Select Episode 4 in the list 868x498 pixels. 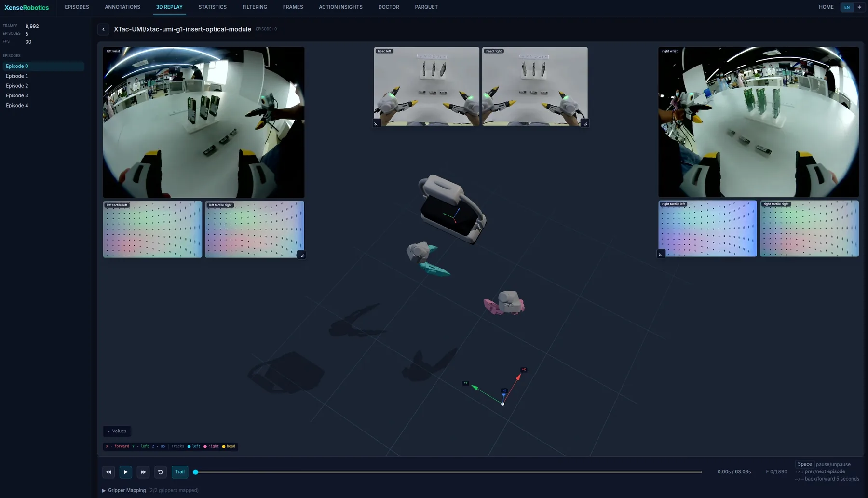(43, 106)
